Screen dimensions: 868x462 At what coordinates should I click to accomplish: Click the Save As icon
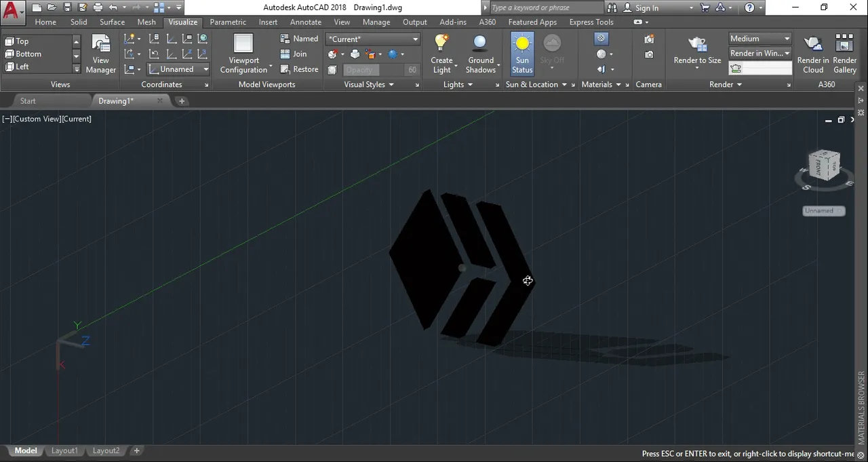point(81,7)
